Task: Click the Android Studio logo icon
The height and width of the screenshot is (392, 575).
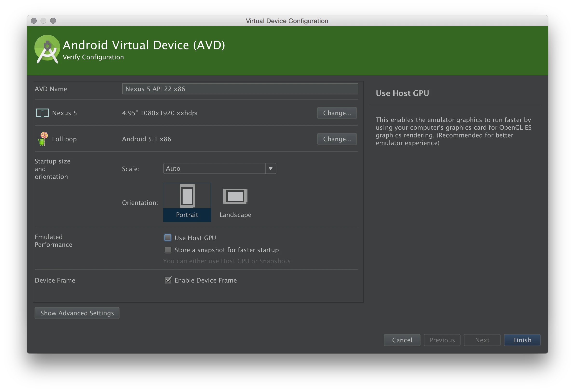Action: click(47, 49)
